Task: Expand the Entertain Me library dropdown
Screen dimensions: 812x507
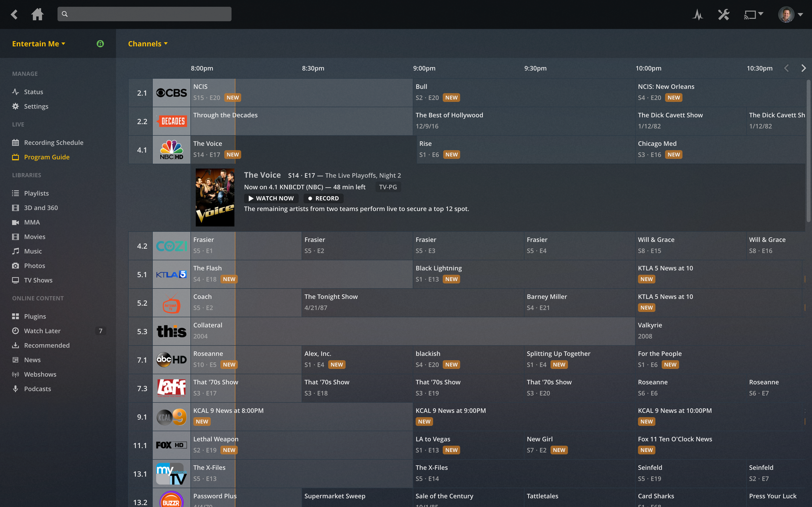Action: pyautogui.click(x=39, y=43)
